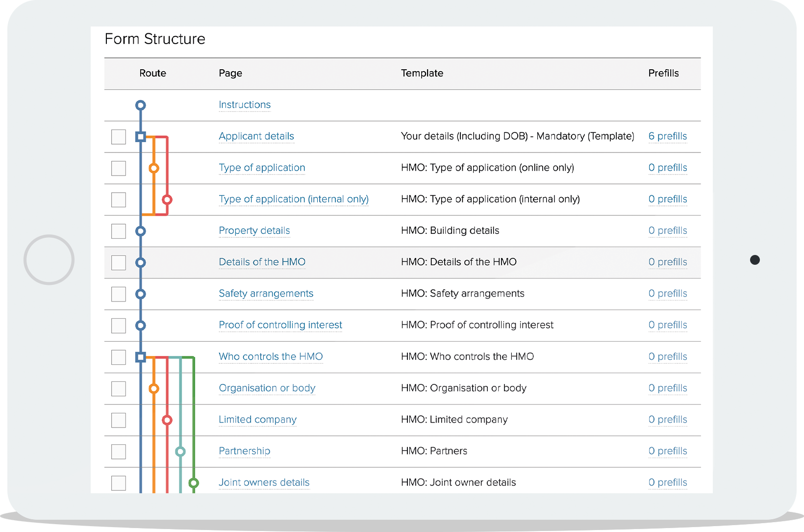Open Type of application (internal only) page
The width and height of the screenshot is (804, 532).
pyautogui.click(x=294, y=199)
